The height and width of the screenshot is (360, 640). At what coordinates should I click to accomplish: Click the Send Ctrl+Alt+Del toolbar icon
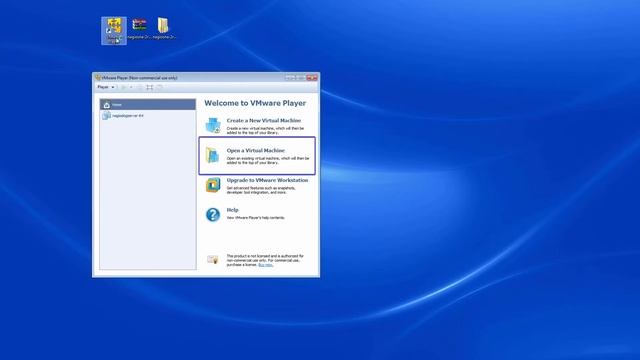(x=139, y=87)
